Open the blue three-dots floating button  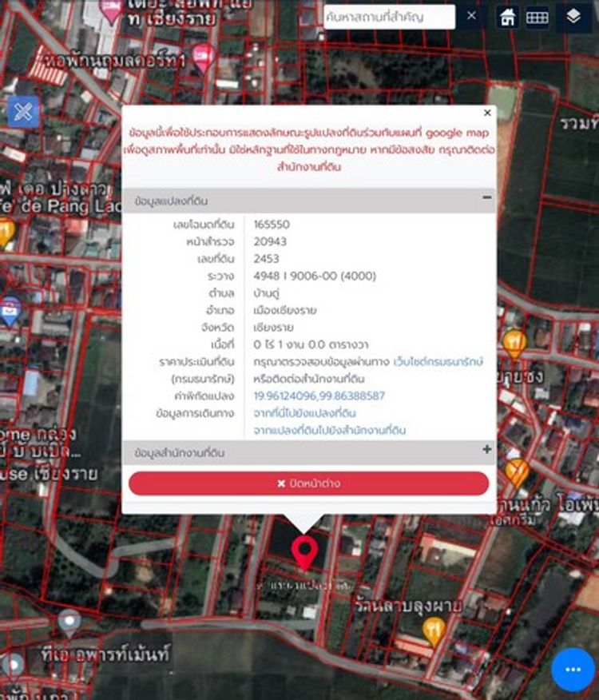coord(573,669)
